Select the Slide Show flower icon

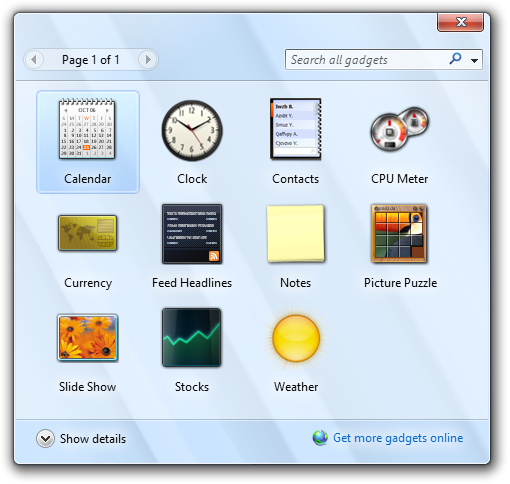click(x=88, y=338)
